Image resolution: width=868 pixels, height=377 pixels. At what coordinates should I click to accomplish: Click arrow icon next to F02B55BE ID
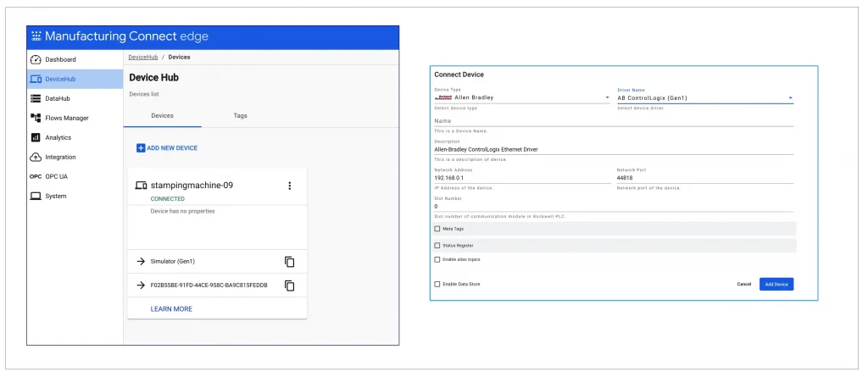pos(141,286)
